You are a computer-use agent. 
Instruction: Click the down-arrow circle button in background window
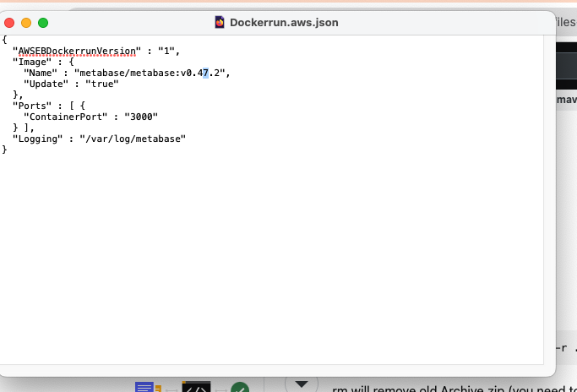point(302,384)
